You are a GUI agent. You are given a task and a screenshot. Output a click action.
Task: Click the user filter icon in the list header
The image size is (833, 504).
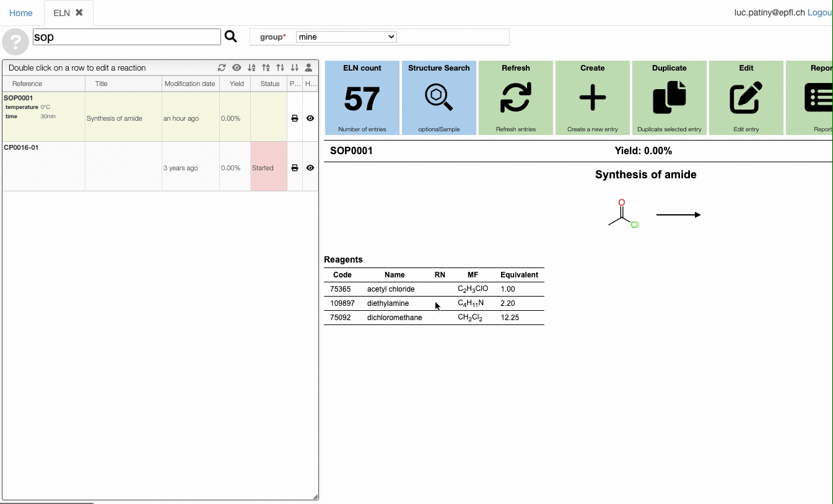click(308, 68)
